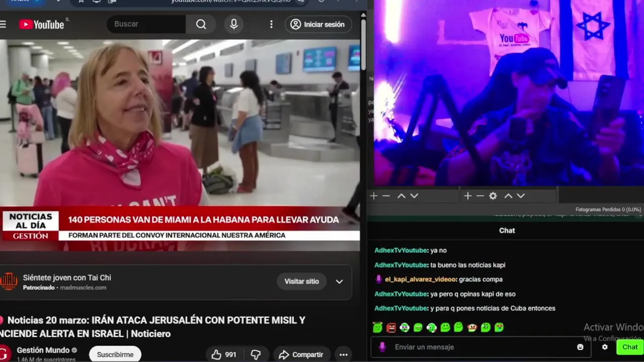This screenshot has width=644, height=362.
Task: Add a scene with OBS scenes plus
Action: (x=374, y=196)
